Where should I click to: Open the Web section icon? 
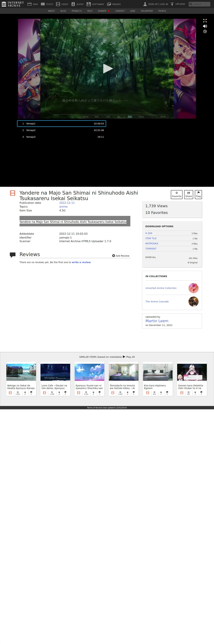(29, 4)
